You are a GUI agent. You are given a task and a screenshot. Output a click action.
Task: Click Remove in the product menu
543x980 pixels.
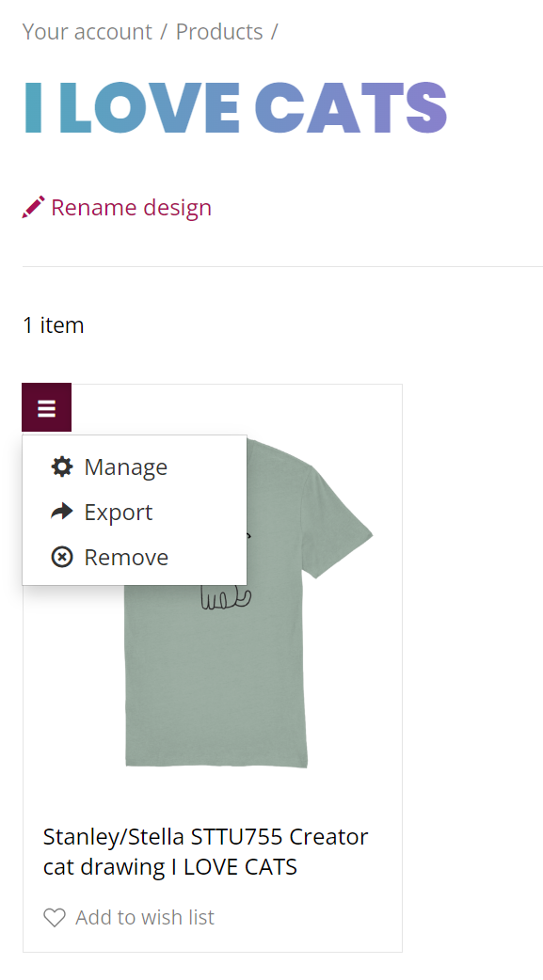[127, 557]
